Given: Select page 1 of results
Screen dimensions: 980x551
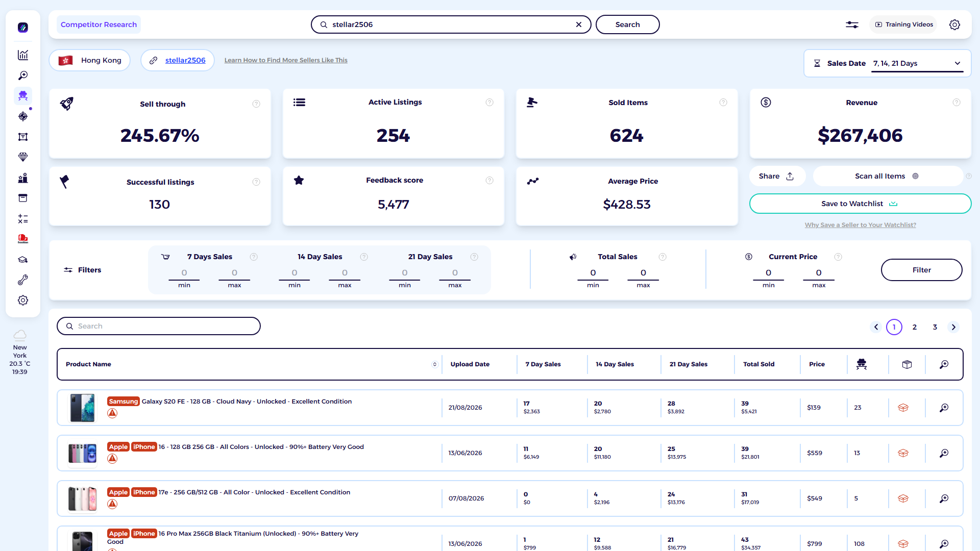Looking at the screenshot, I should (894, 327).
